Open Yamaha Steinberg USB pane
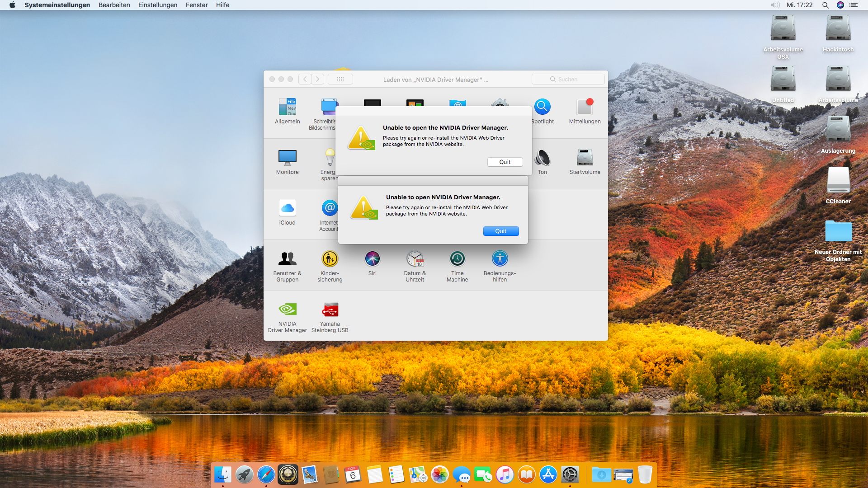The image size is (868, 488). click(330, 317)
